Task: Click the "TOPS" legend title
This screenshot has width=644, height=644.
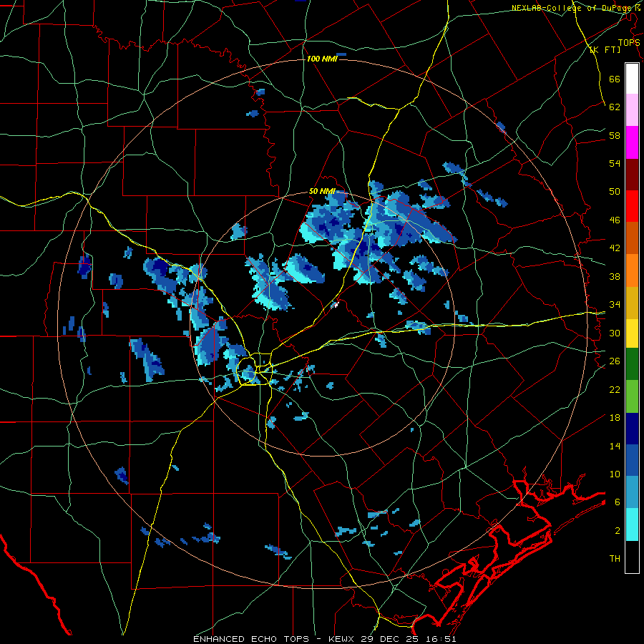Action: [629, 42]
